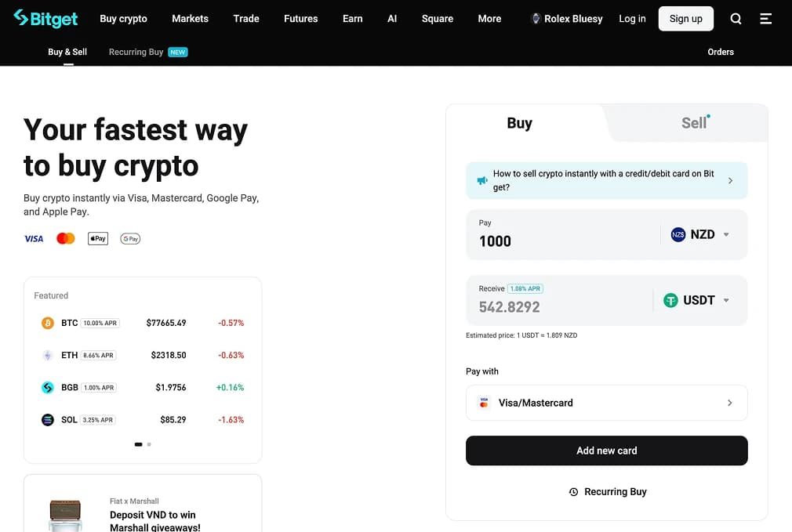The image size is (792, 532).
Task: Click the megaphone announcement icon
Action: (x=482, y=181)
